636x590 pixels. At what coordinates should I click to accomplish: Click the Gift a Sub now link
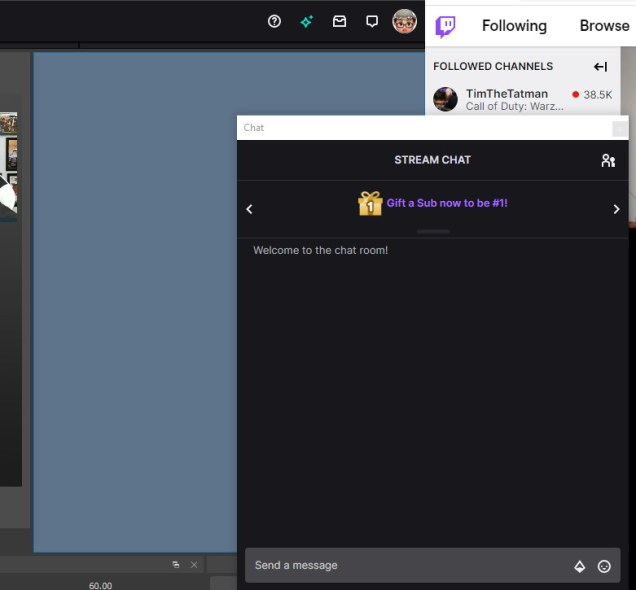[447, 203]
